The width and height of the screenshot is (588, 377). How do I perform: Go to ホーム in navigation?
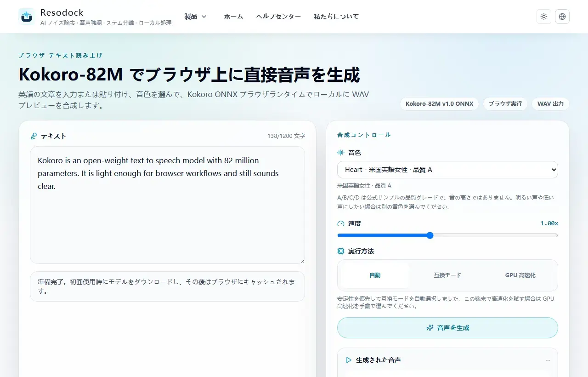[233, 17]
